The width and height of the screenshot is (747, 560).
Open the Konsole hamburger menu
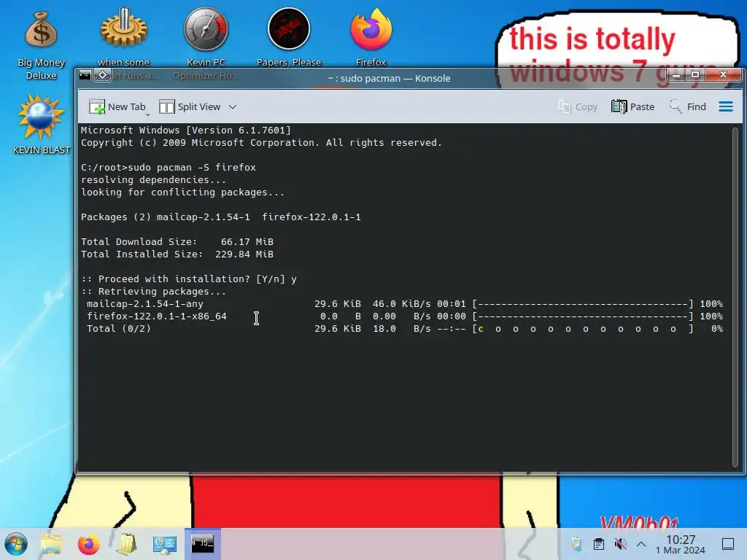pos(726,106)
